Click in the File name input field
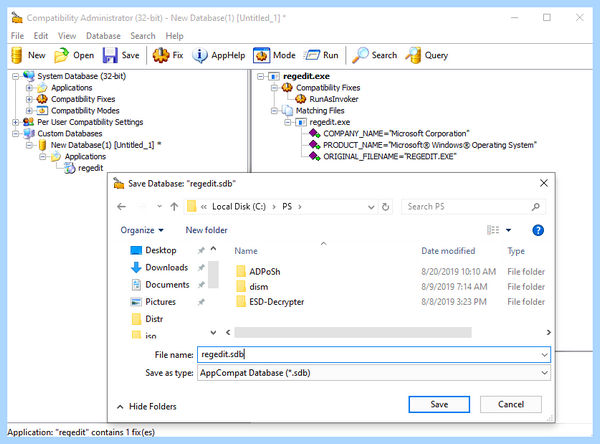The height and width of the screenshot is (444, 600). (x=373, y=355)
